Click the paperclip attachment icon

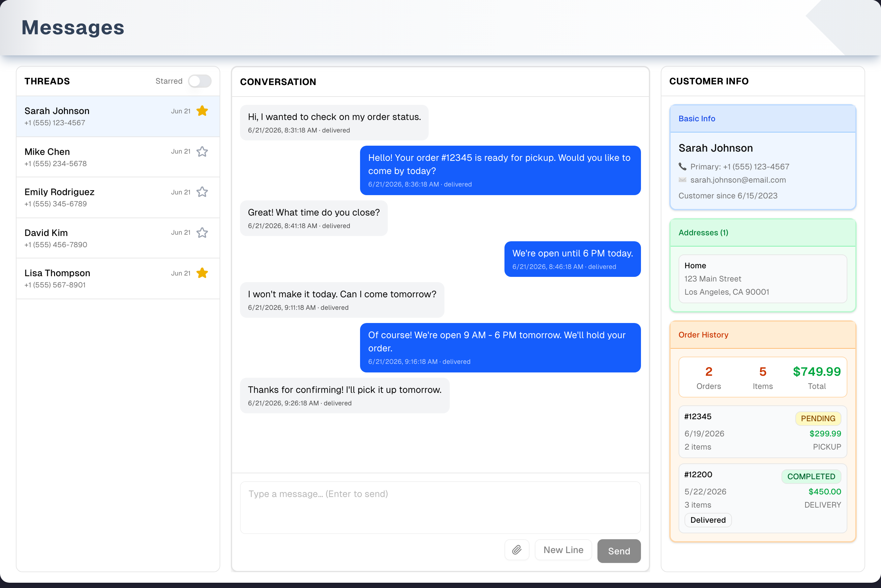(517, 550)
